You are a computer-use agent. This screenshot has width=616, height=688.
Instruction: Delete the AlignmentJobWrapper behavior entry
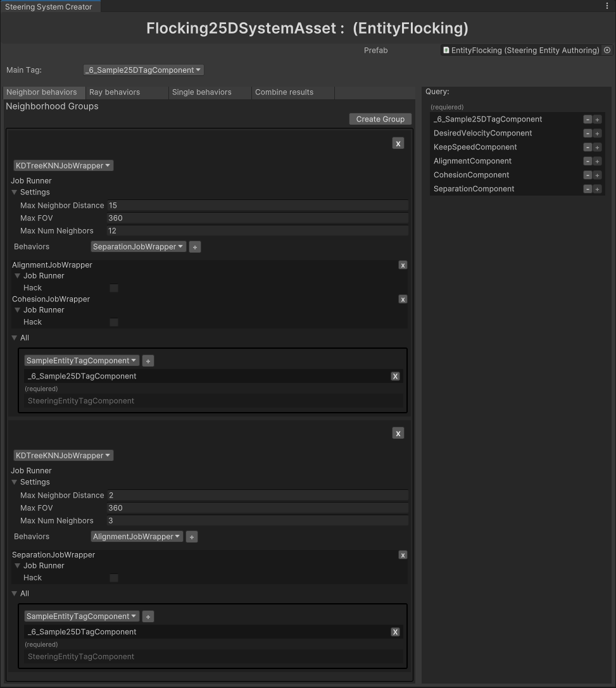[x=403, y=265]
